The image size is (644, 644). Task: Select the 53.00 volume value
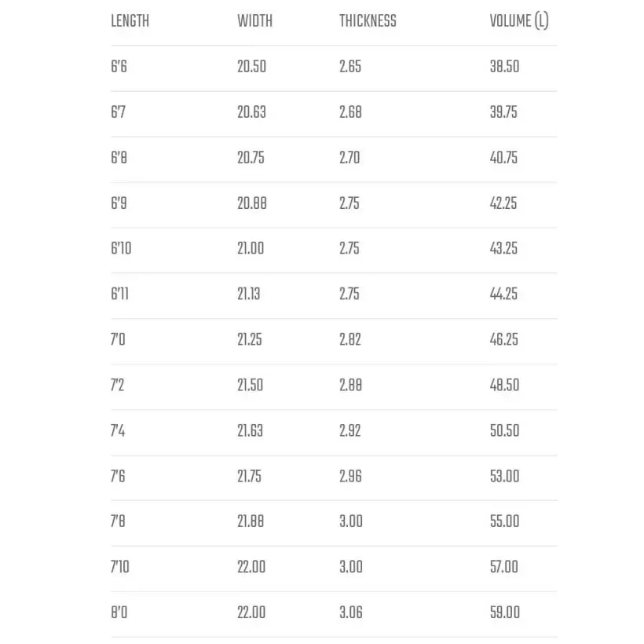pyautogui.click(x=504, y=477)
